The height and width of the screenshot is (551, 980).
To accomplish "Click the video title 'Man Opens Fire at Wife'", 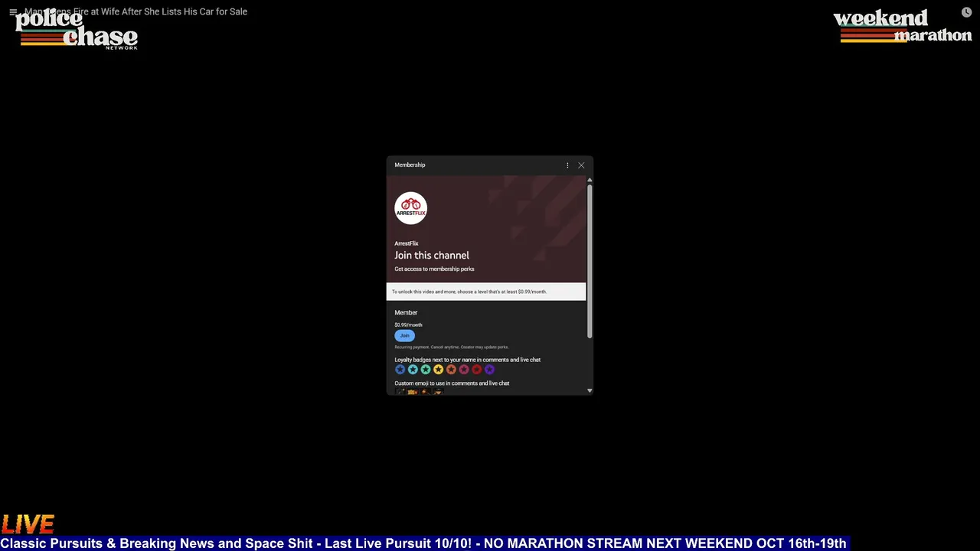I will [136, 11].
